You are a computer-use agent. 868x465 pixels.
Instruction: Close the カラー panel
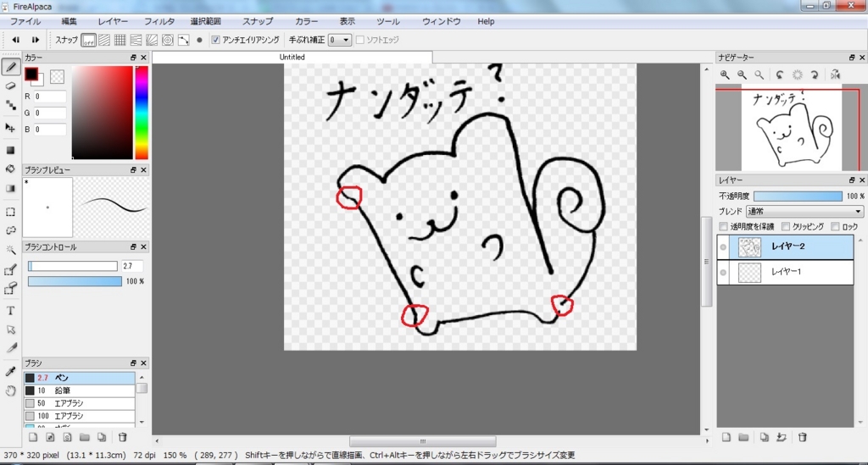click(144, 58)
